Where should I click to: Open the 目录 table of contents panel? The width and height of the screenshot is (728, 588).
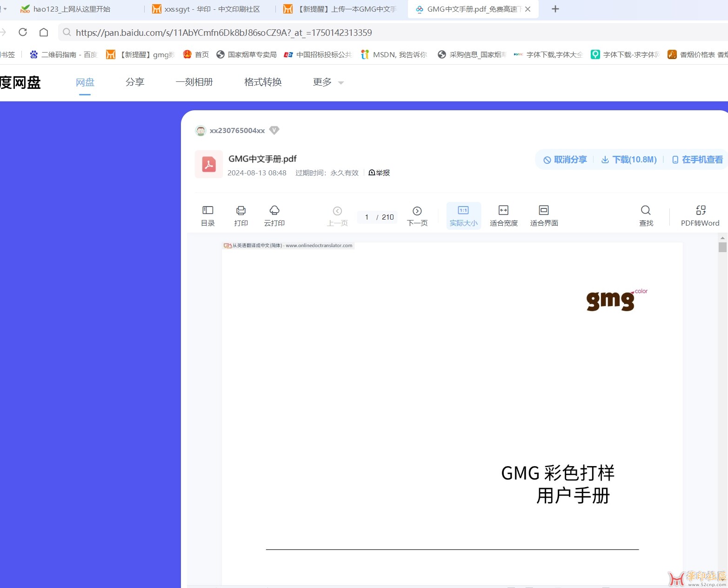pyautogui.click(x=207, y=216)
